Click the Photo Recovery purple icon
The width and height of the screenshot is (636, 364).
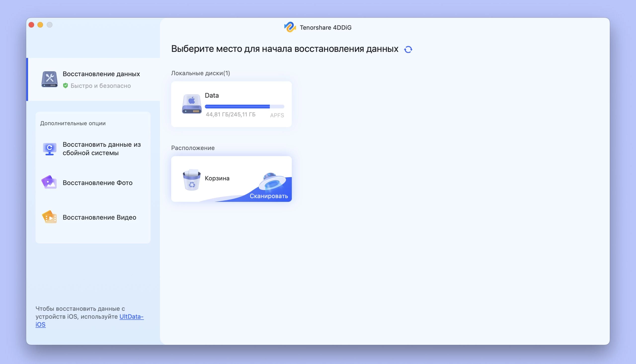(x=49, y=182)
